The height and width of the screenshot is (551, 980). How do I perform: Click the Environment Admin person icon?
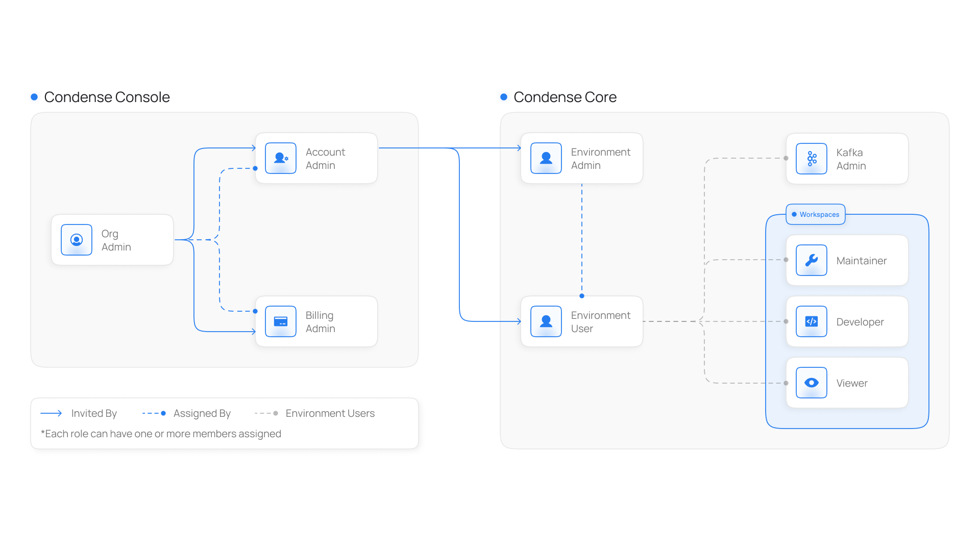click(546, 158)
